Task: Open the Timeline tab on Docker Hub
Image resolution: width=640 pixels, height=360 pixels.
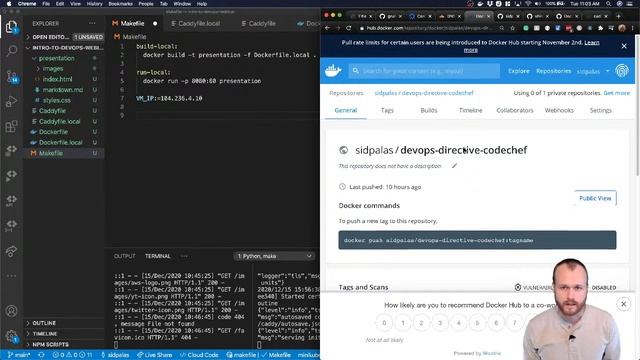Action: pos(470,110)
